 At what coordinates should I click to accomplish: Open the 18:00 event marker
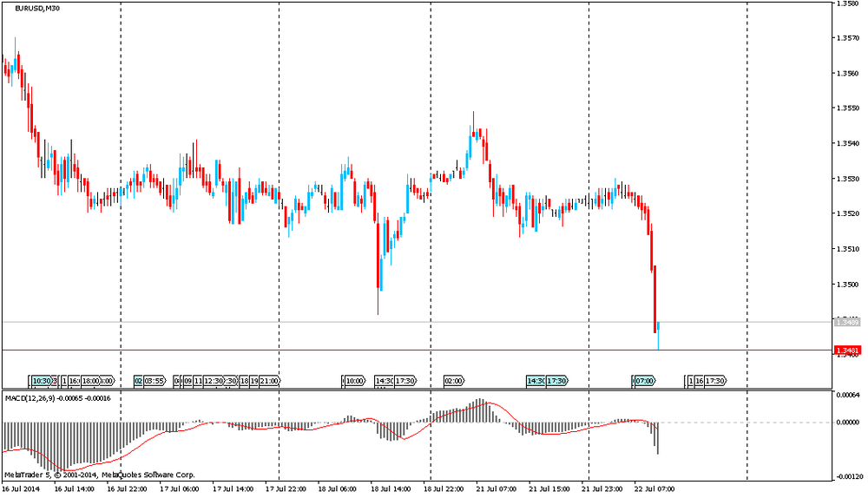tap(89, 381)
